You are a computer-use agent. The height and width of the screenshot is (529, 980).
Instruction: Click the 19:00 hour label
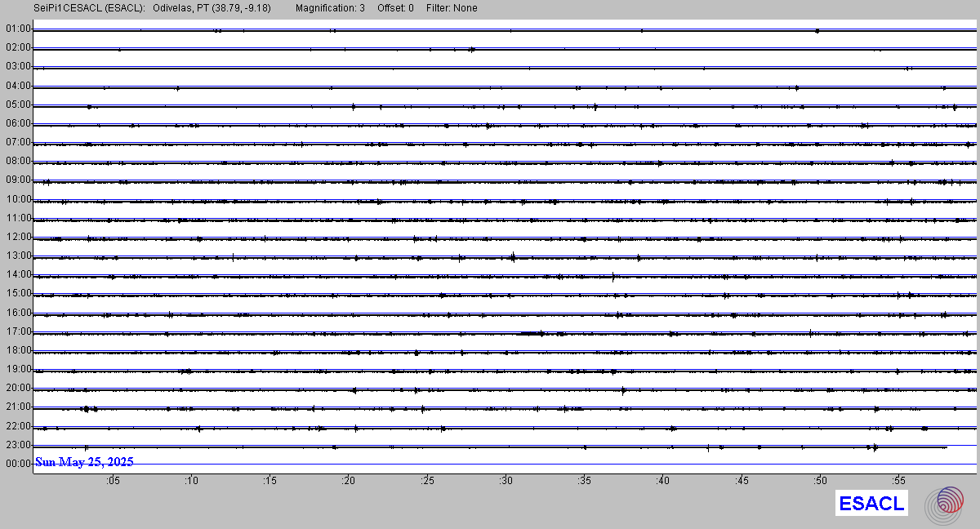pyautogui.click(x=18, y=369)
